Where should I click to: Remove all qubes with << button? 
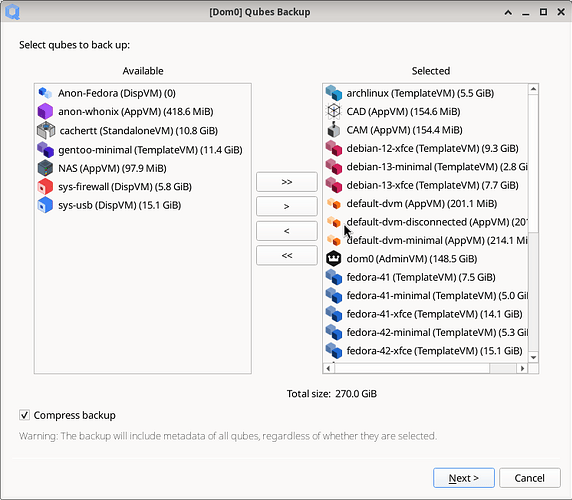tap(287, 255)
